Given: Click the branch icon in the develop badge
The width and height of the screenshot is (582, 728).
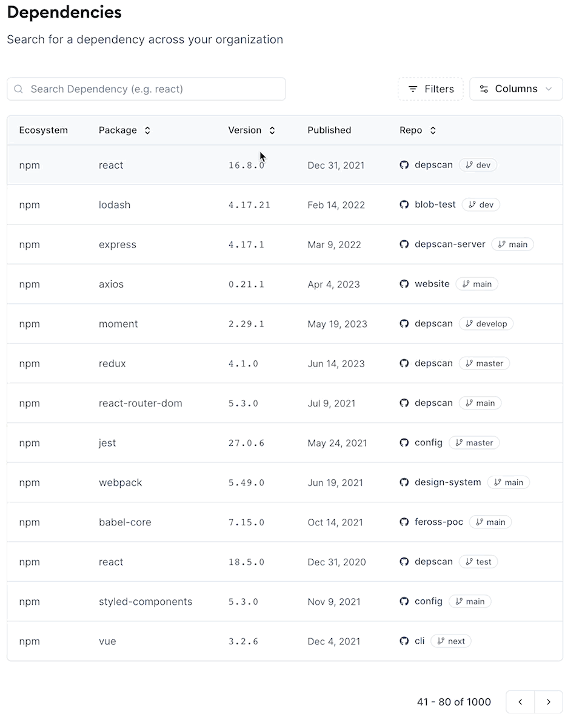Looking at the screenshot, I should (469, 324).
